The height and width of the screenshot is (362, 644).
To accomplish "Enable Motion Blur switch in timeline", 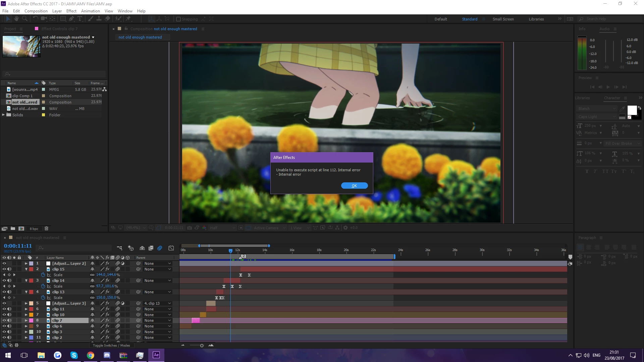I will (160, 248).
